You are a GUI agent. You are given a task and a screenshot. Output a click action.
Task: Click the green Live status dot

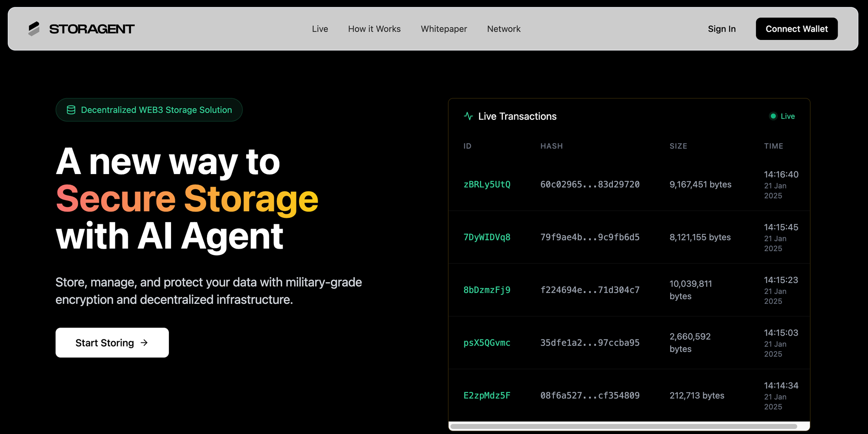click(x=773, y=116)
